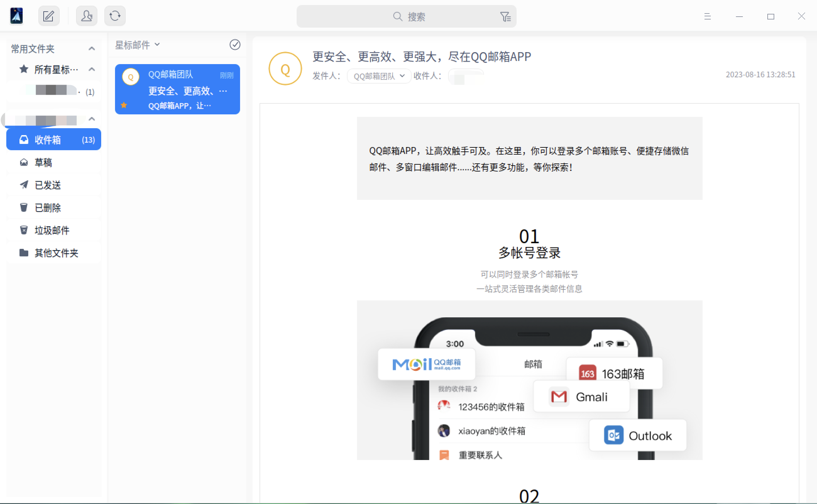This screenshot has height=504, width=817.
Task: Click the phone mockup promotional image
Action: [529, 380]
